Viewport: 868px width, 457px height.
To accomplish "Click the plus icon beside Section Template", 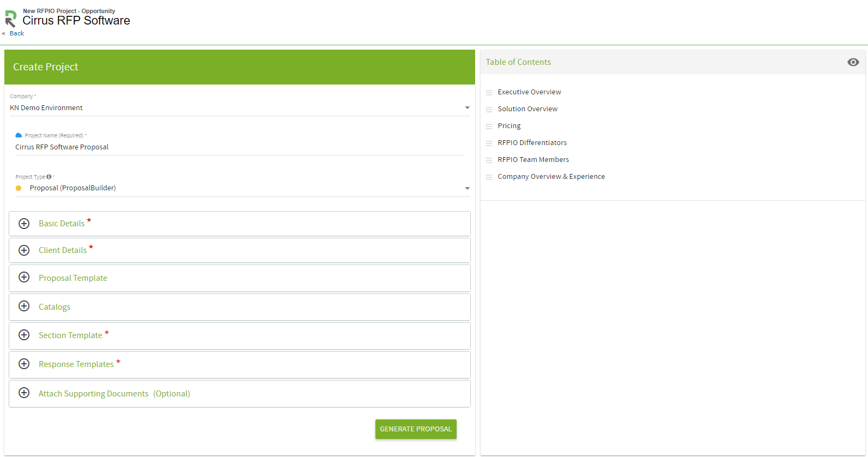I will pos(24,335).
